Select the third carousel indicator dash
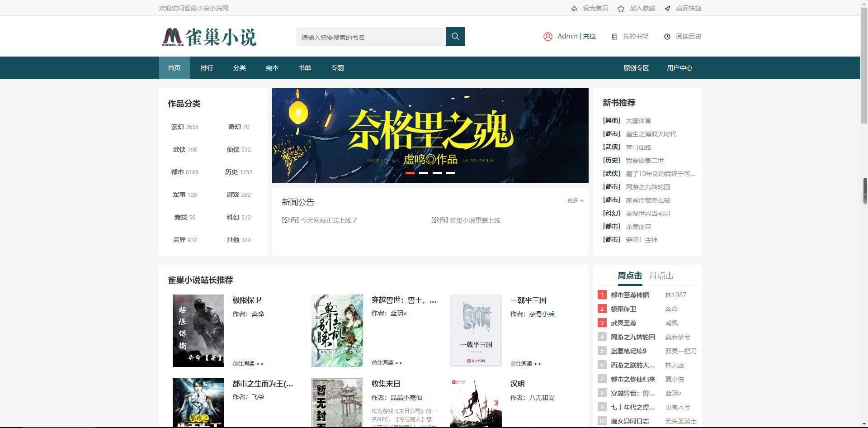 tap(437, 173)
